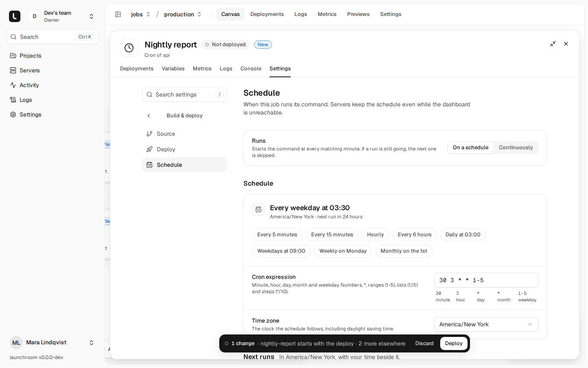The image size is (588, 368).
Task: Switch to the Console tab
Action: [x=251, y=69]
